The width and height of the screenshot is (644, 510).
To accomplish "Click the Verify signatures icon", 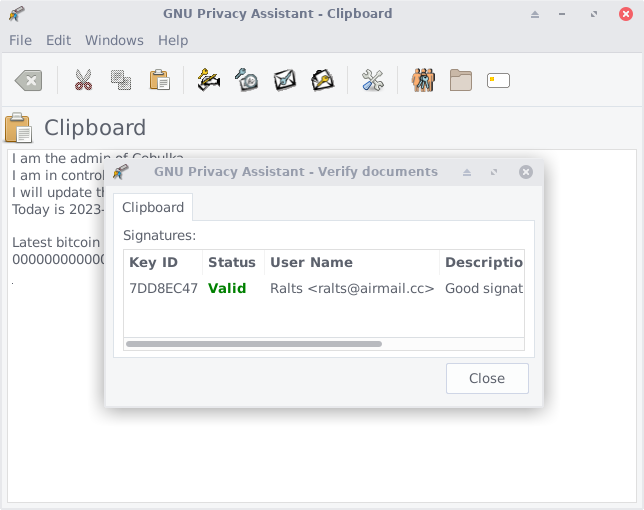I will 247,80.
